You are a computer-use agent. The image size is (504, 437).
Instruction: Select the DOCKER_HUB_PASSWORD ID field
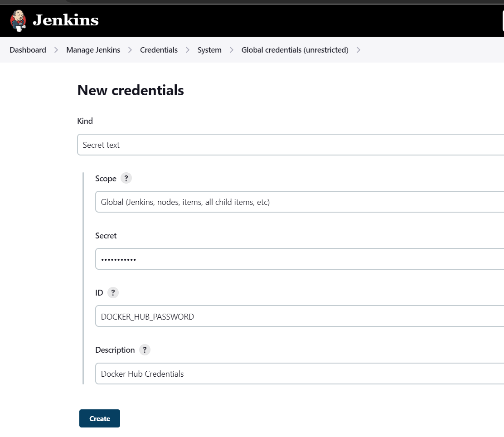[x=299, y=316]
